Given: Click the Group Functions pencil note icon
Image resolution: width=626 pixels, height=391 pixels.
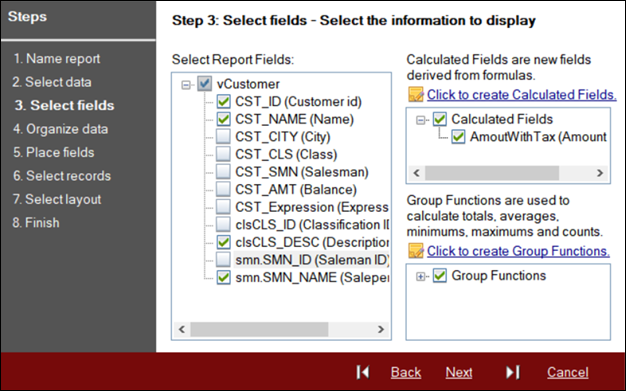Looking at the screenshot, I should 416,251.
